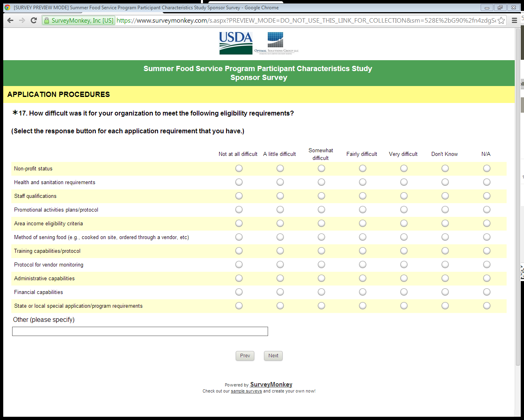Click the 'Other (please specify)' text field
524x420 pixels.
140,332
